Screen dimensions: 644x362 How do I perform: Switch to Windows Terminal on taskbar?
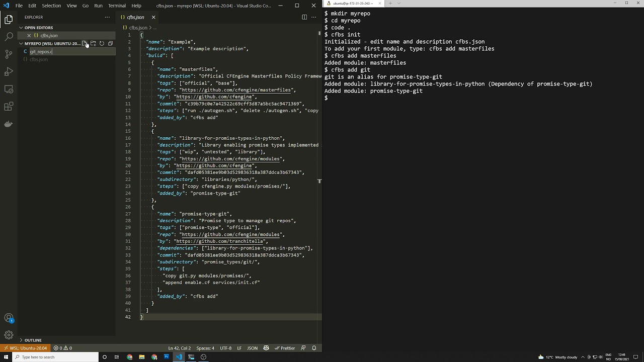(x=191, y=357)
